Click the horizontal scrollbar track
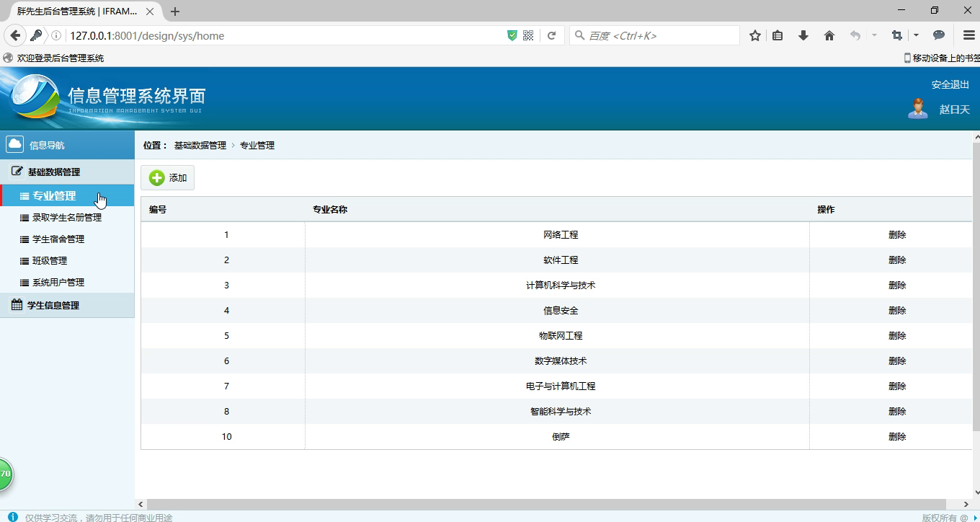 pos(552,504)
